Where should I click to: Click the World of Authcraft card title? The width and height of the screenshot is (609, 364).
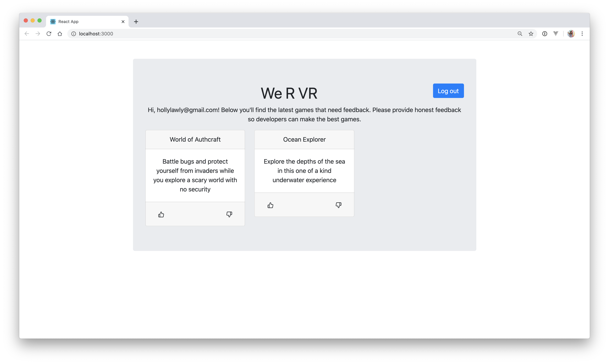(x=195, y=139)
